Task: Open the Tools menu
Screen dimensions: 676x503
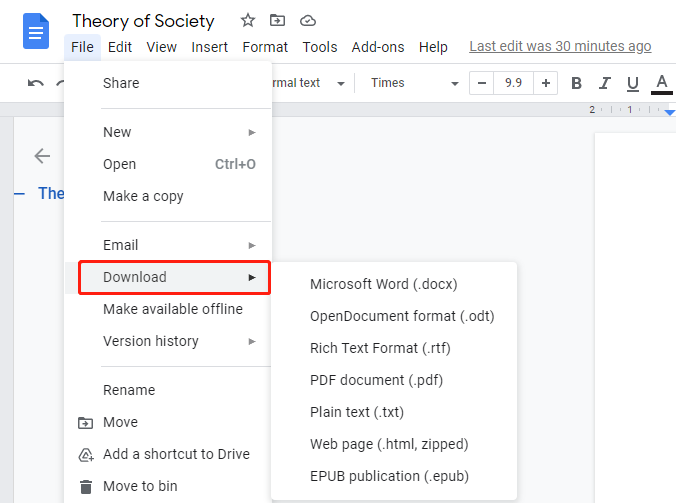Action: pos(319,47)
